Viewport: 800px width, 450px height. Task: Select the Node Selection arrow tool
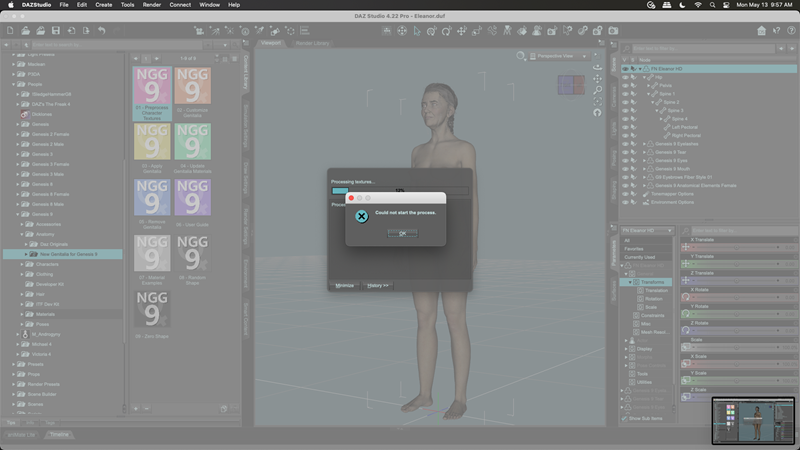[x=417, y=31]
